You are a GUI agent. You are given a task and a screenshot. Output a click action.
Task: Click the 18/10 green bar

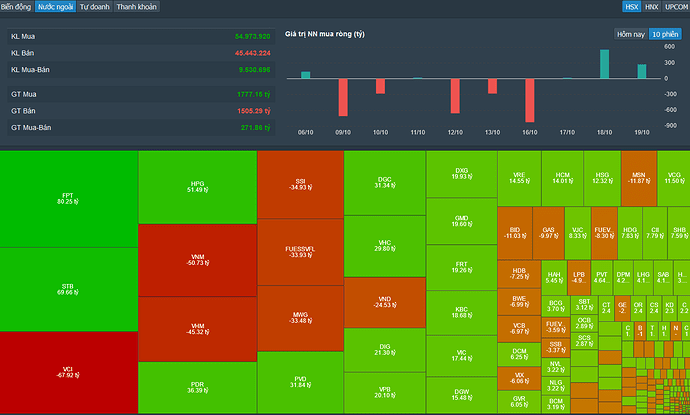[605, 64]
